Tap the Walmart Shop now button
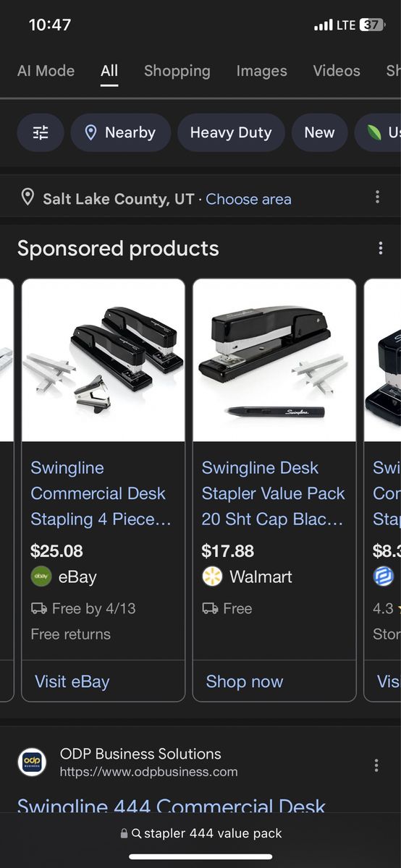401x868 pixels. [x=245, y=681]
